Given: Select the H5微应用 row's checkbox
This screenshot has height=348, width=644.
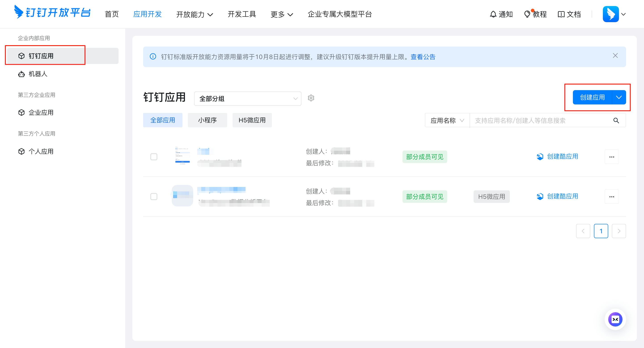Looking at the screenshot, I should click(154, 197).
